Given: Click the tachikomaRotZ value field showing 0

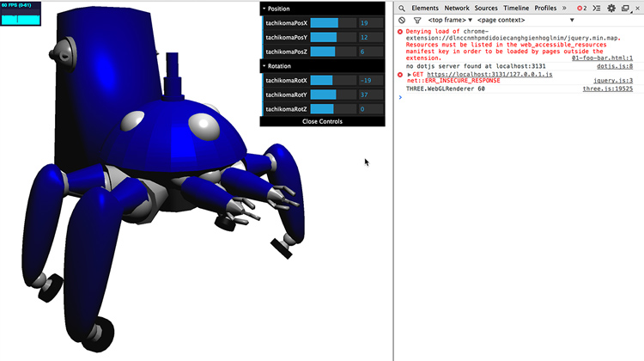Looking at the screenshot, I should pos(371,109).
